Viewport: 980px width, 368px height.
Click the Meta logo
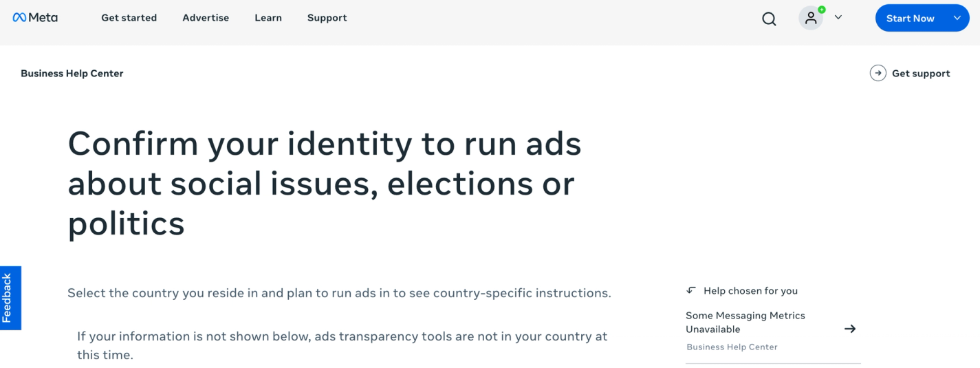pyautogui.click(x=35, y=18)
